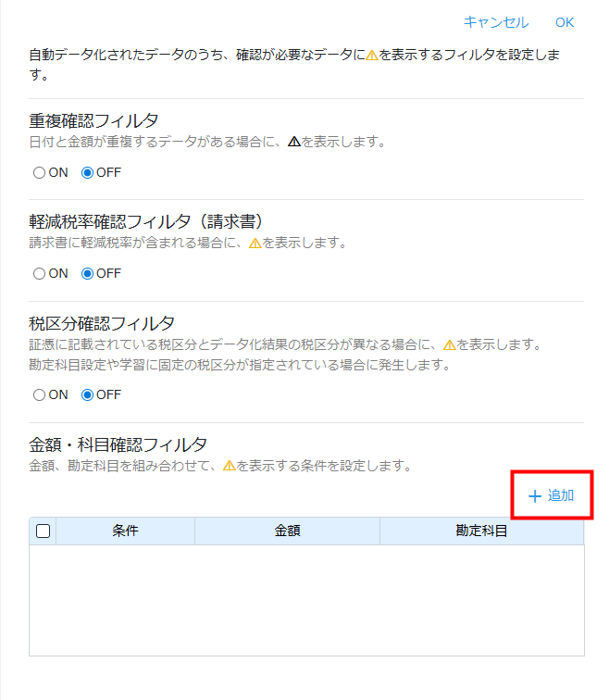Screen dimensions: 609x700
Task: Select OFF for 軽減税率確認フィルタ
Action: [89, 273]
